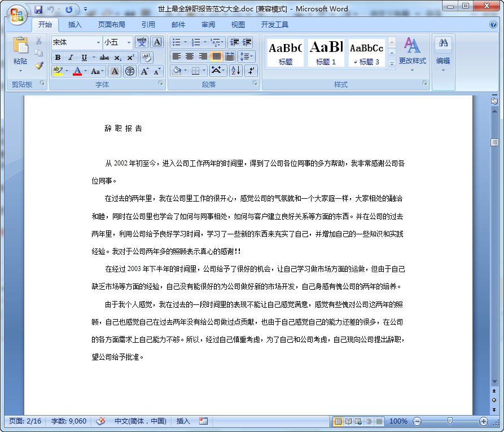Apply strikethrough abc formatting
The width and height of the screenshot is (504, 432).
[104, 58]
